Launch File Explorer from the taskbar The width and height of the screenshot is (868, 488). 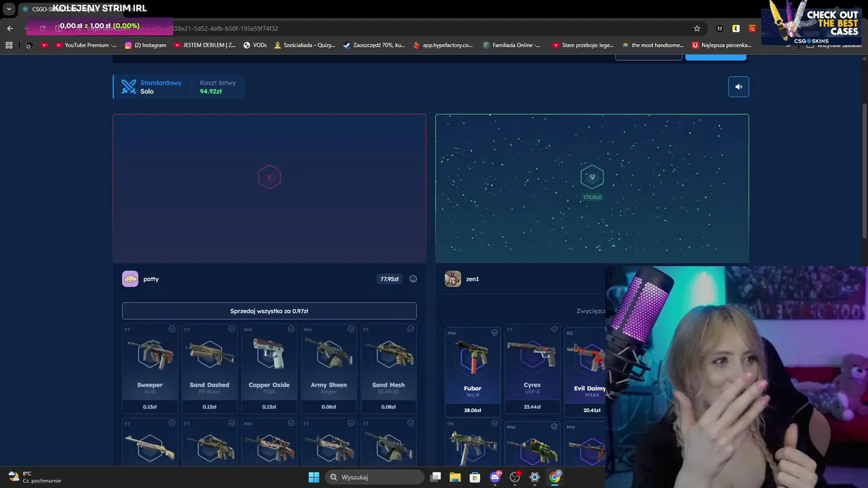(x=455, y=477)
